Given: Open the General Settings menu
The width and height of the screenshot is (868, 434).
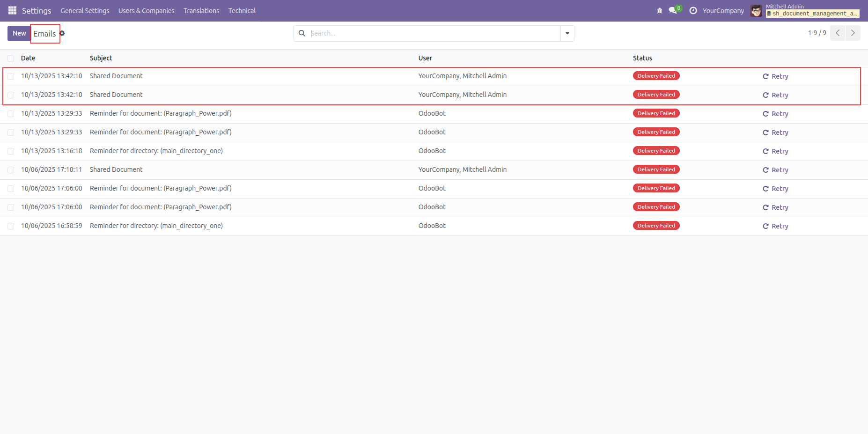Looking at the screenshot, I should click(x=85, y=10).
